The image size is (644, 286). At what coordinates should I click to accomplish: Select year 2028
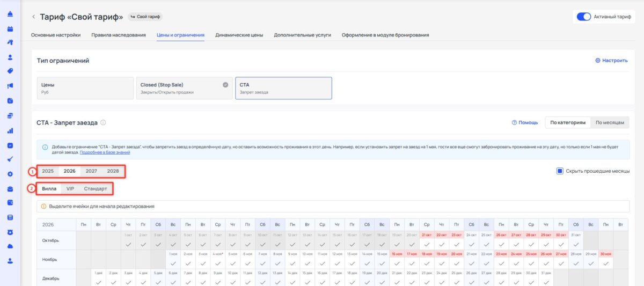coord(113,171)
